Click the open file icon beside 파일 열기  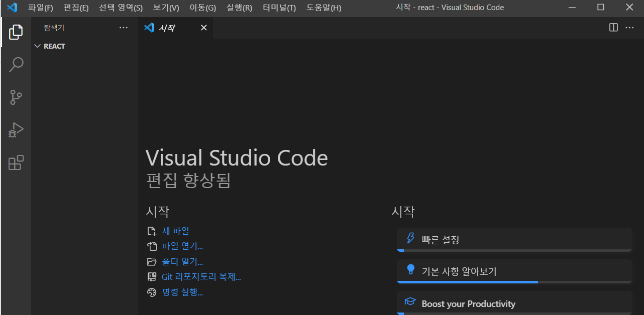152,246
